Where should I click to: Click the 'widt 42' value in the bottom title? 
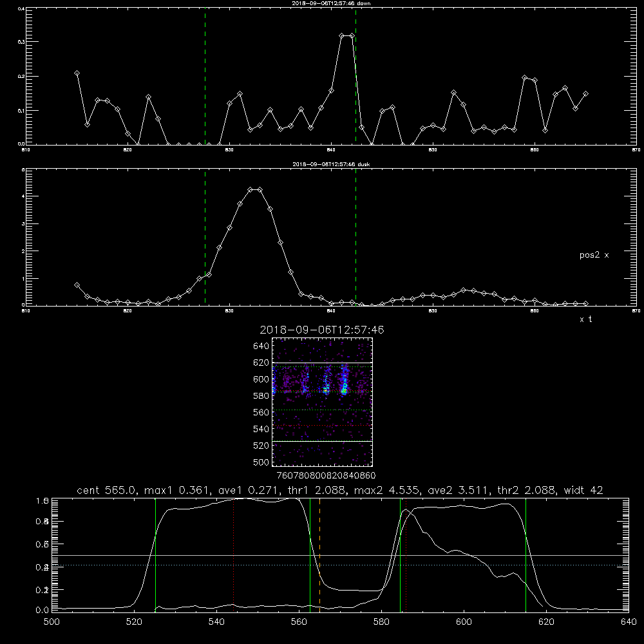point(583,490)
